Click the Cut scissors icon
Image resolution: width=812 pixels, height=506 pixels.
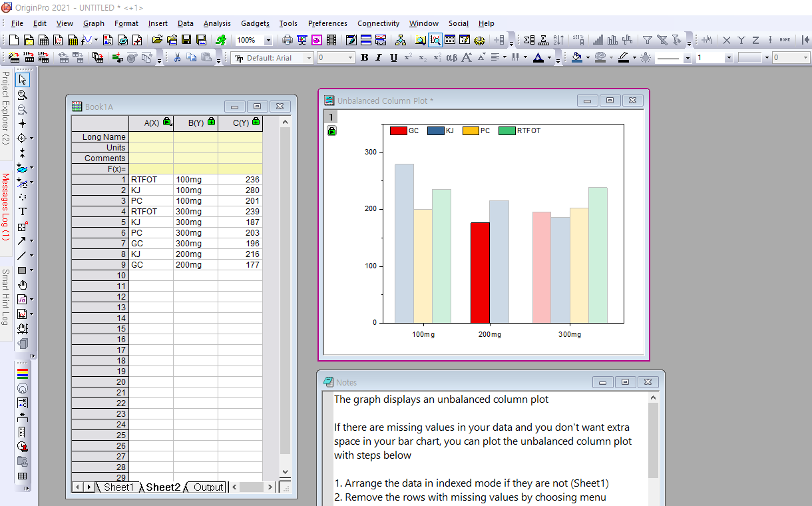(177, 58)
